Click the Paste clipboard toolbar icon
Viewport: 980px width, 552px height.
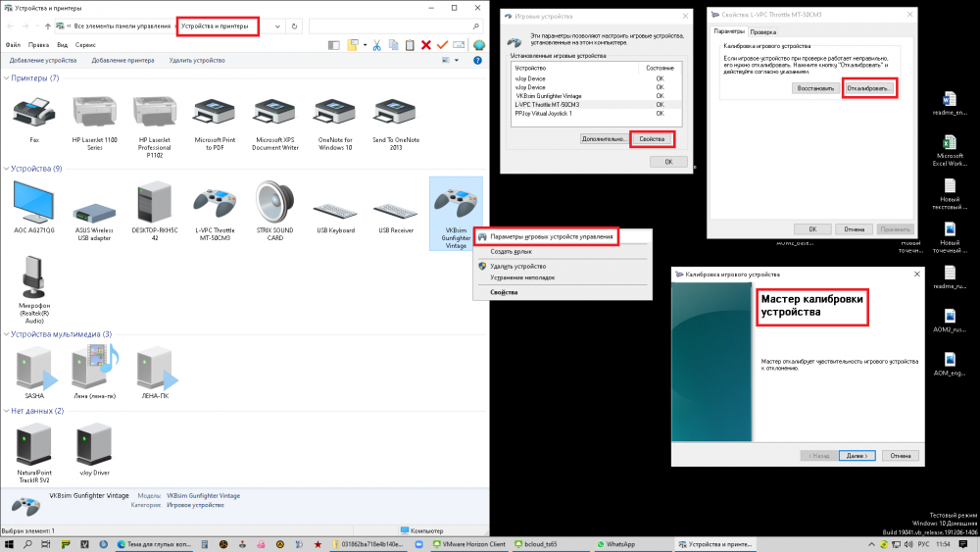pyautogui.click(x=410, y=45)
